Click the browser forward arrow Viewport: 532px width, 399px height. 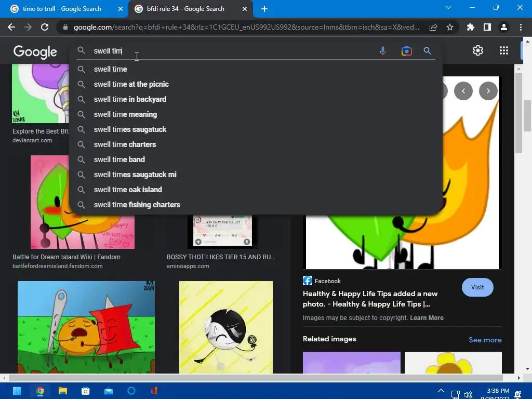28,27
